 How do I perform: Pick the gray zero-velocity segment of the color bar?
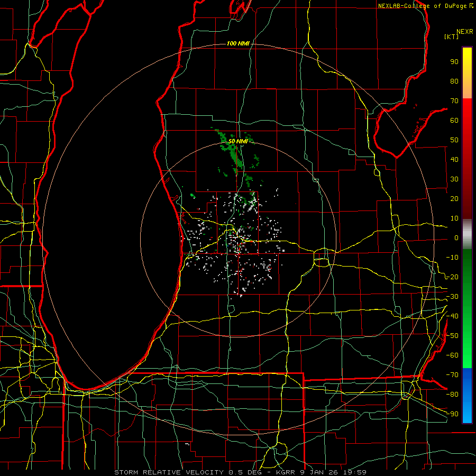point(467,234)
